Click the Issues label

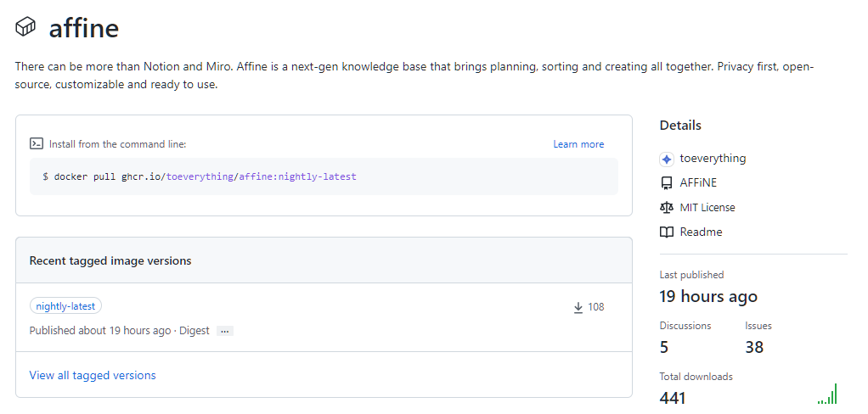(758, 326)
